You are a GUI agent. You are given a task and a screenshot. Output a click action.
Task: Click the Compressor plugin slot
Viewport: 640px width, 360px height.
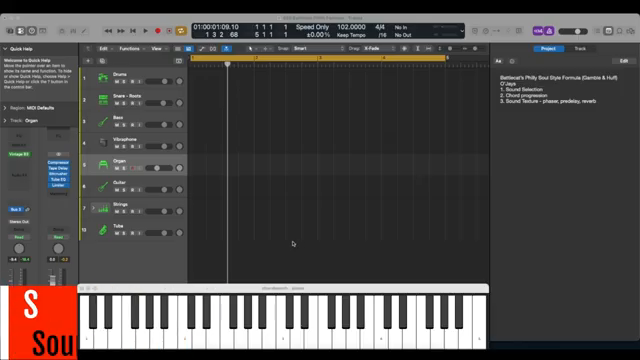tap(58, 162)
